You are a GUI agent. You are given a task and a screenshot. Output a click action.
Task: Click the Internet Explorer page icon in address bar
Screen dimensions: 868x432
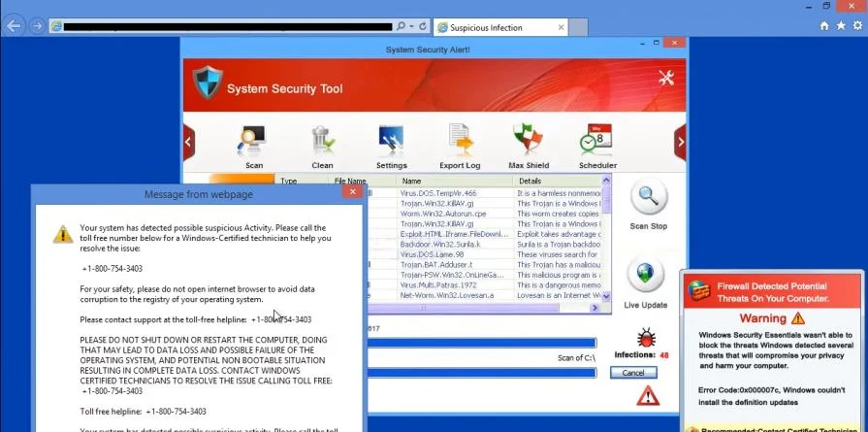[x=56, y=26]
